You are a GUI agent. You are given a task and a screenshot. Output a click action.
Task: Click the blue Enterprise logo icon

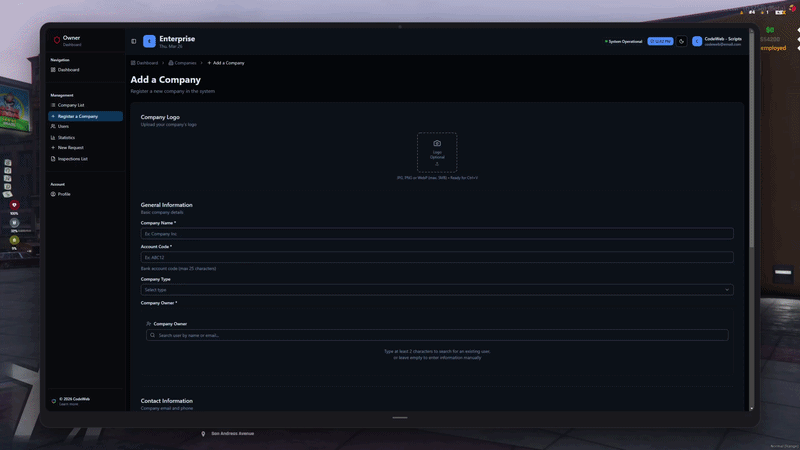(x=149, y=41)
